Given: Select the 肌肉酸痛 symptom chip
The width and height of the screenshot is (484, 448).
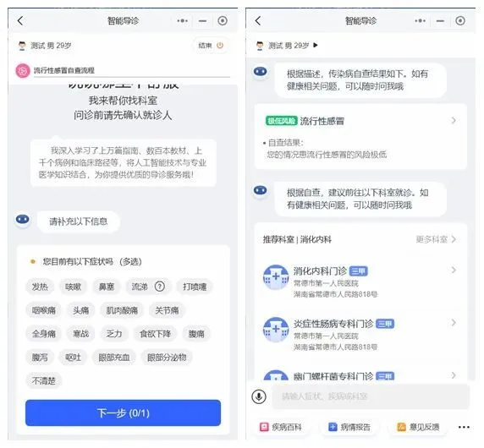Looking at the screenshot, I should pyautogui.click(x=122, y=310).
